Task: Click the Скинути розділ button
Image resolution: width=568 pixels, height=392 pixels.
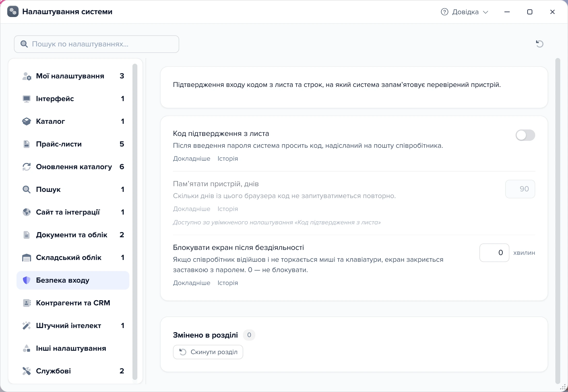Action: [208, 352]
